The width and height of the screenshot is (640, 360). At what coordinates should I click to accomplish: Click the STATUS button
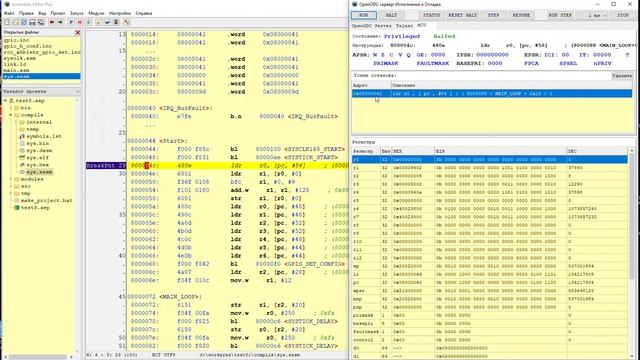tap(431, 15)
